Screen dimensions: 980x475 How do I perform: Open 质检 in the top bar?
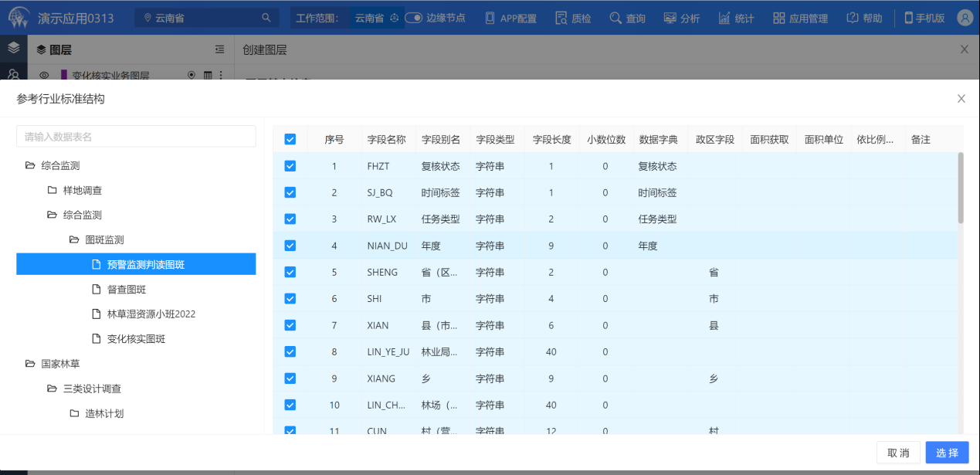pos(571,18)
